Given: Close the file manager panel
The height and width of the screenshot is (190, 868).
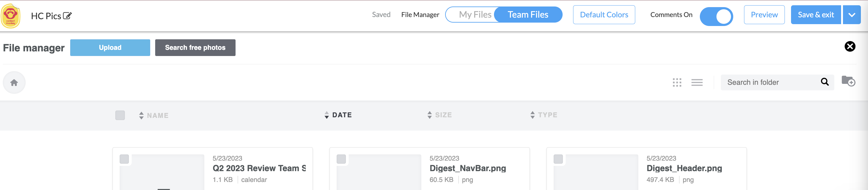Looking at the screenshot, I should (x=850, y=47).
